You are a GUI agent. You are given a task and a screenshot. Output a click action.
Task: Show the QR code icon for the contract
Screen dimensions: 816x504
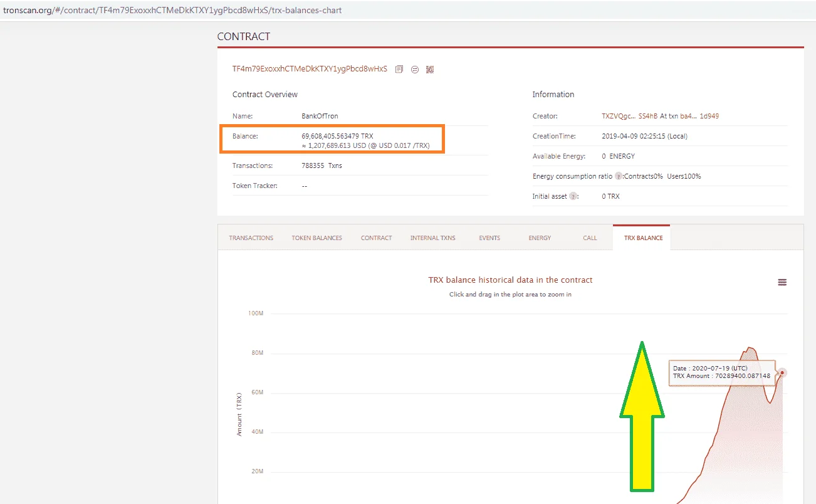coord(430,70)
